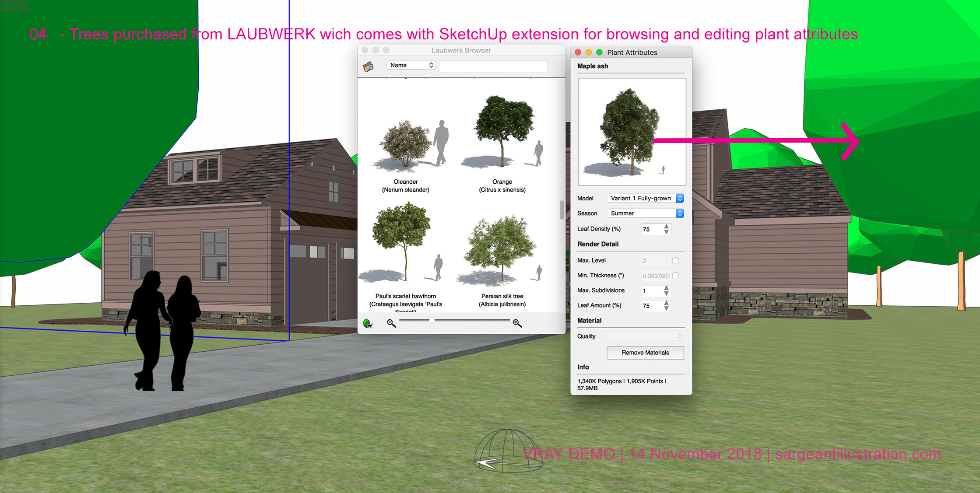Viewport: 980px width, 493px height.
Task: Enable the Max. Level checkbox
Action: coord(676,261)
